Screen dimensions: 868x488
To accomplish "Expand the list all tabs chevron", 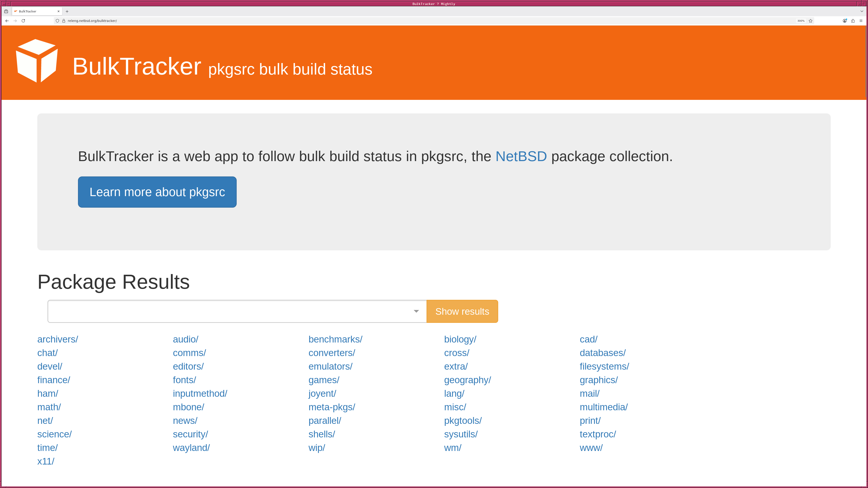I will 862,12.
